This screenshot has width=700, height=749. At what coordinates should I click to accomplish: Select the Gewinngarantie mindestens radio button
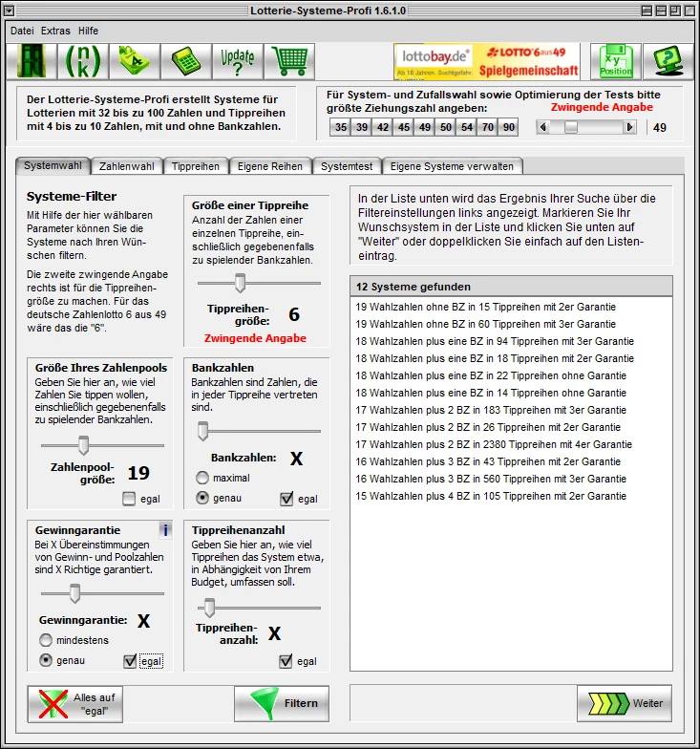pos(46,640)
